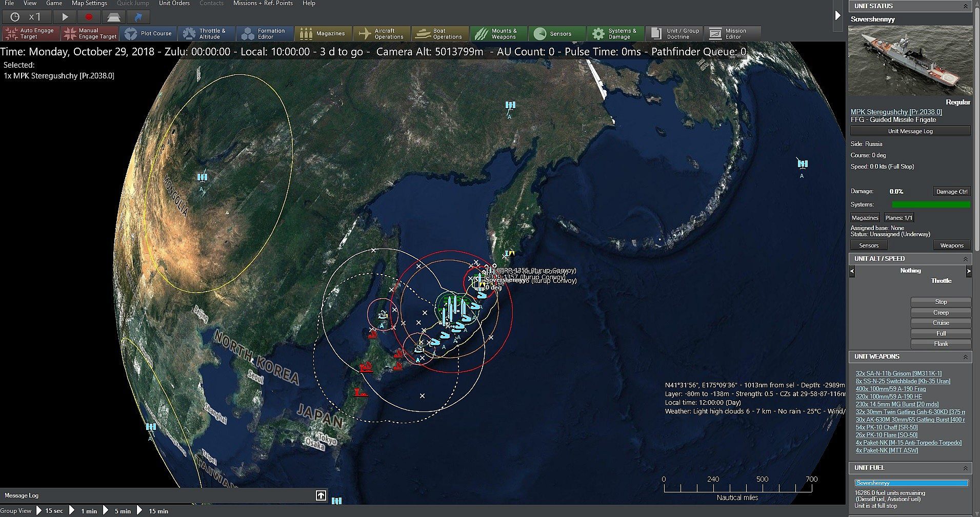Collapse the Unit Status panel
The width and height of the screenshot is (980, 517).
point(965,6)
